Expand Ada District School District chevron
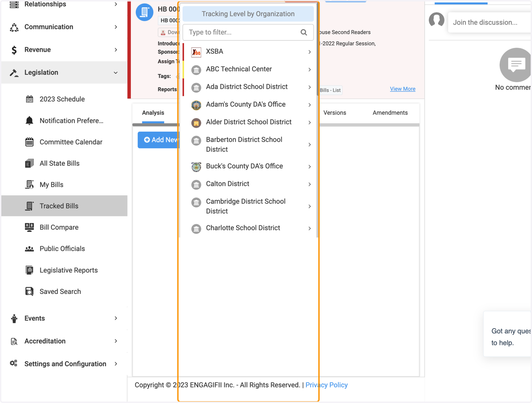 tap(309, 87)
